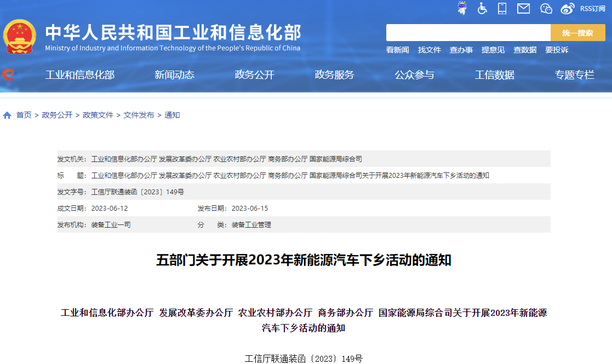Open the RSS订阅 link
Screen dimensions: 612x364
click(x=592, y=9)
